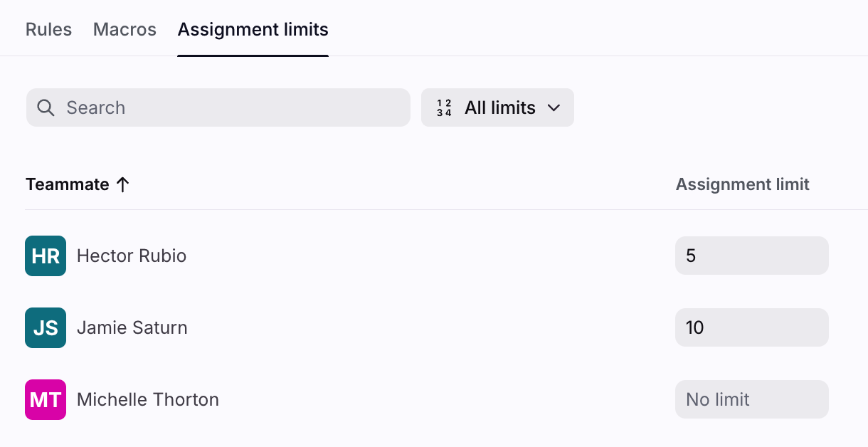Select the Assignment limits tab
Image resolution: width=868 pixels, height=447 pixels.
click(253, 30)
